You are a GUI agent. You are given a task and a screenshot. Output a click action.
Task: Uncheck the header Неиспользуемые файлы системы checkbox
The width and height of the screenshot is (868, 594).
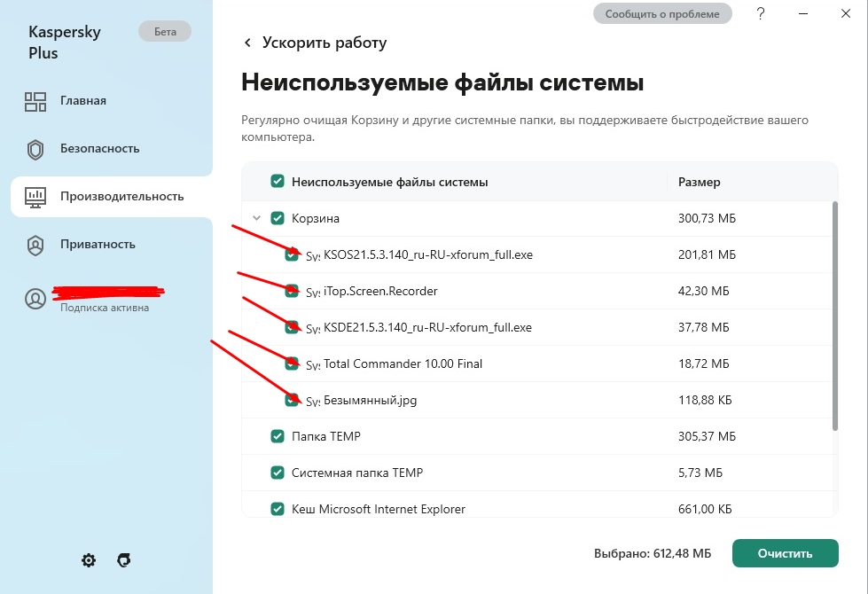click(x=278, y=182)
